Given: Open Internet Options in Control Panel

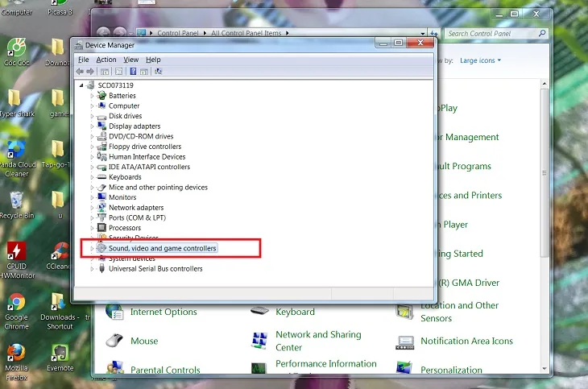Looking at the screenshot, I should (164, 312).
